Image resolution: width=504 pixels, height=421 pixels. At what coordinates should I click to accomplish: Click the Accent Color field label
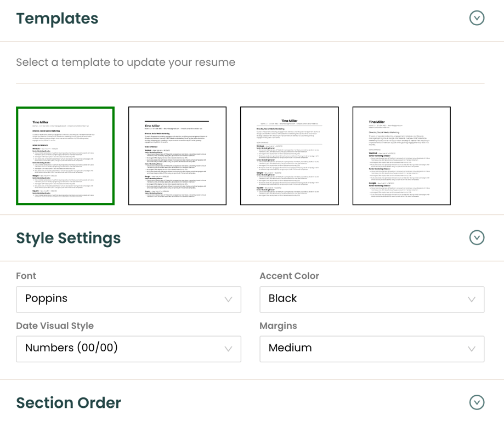(x=289, y=276)
